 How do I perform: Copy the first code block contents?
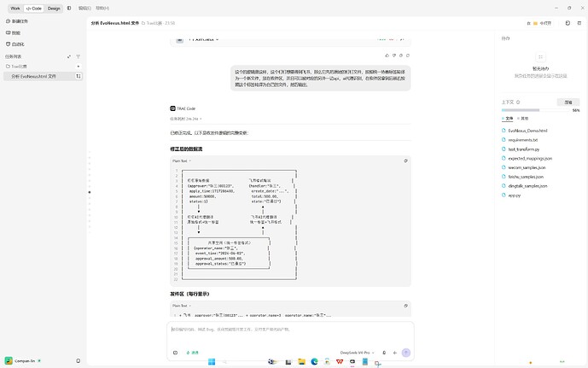[x=405, y=161]
